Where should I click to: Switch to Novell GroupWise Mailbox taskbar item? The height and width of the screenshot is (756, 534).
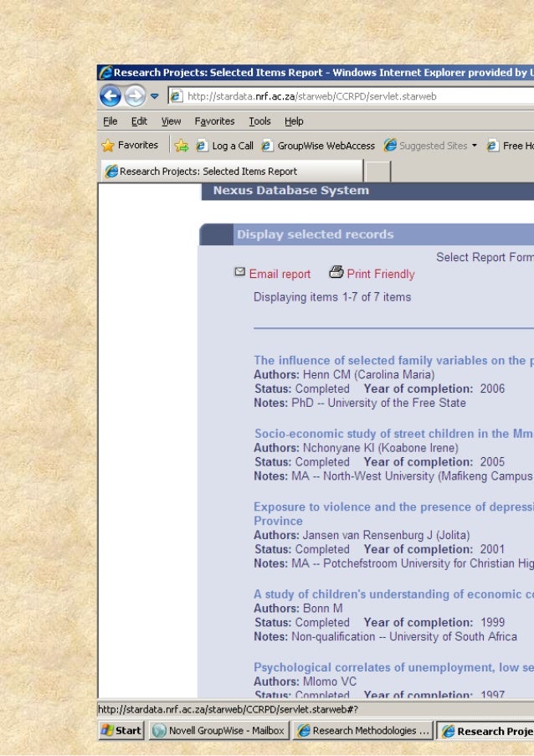[x=218, y=730]
